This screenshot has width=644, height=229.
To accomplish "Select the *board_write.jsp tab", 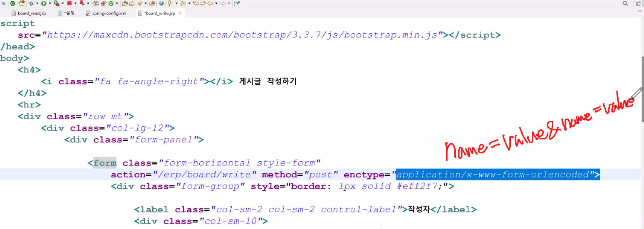I will tap(160, 13).
